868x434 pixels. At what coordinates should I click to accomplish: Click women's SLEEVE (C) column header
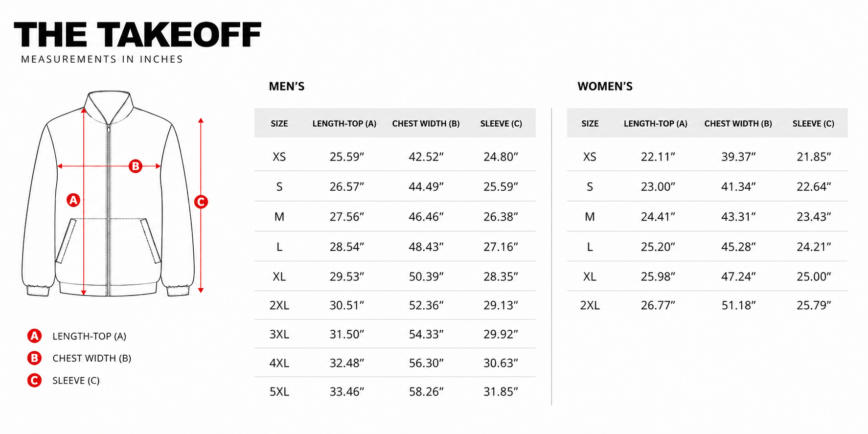click(813, 123)
